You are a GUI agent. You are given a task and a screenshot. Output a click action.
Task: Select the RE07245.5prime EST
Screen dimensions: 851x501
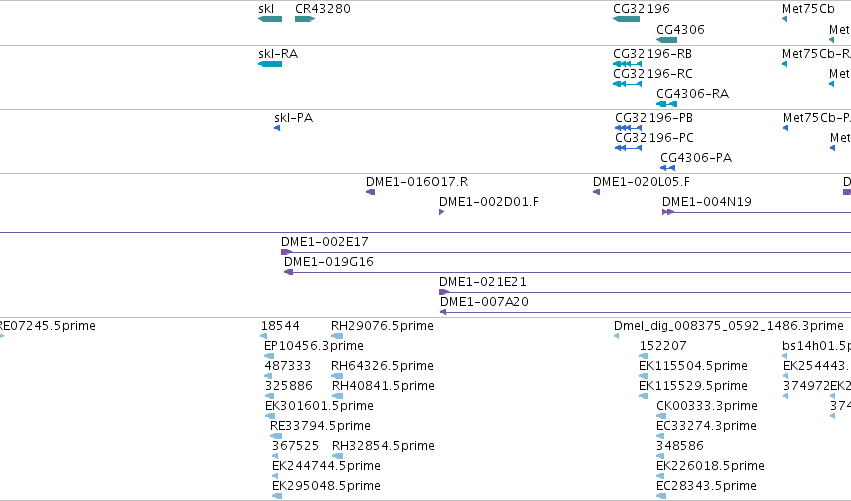point(2,337)
